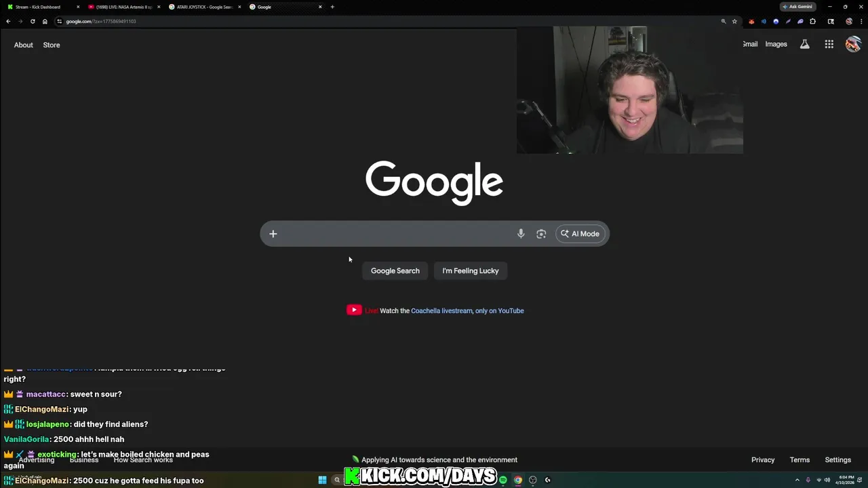868x488 pixels.
Task: Open the tab search side panel icon
Action: click(831, 21)
